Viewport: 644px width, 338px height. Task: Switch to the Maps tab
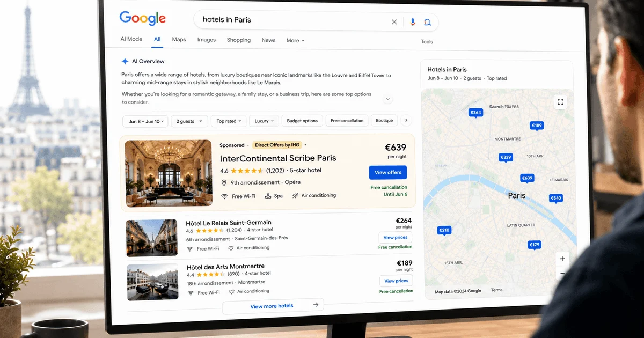coord(179,40)
